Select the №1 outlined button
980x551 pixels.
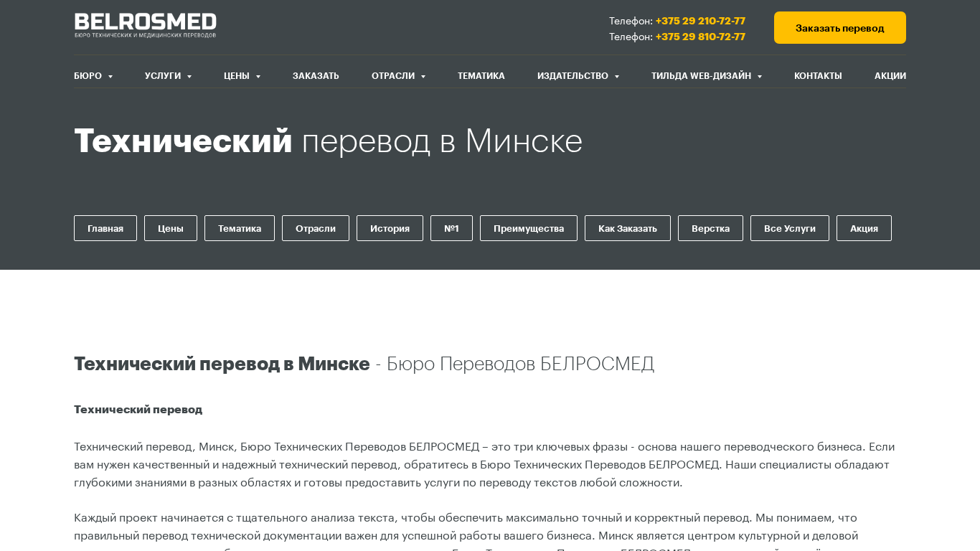[x=451, y=228]
